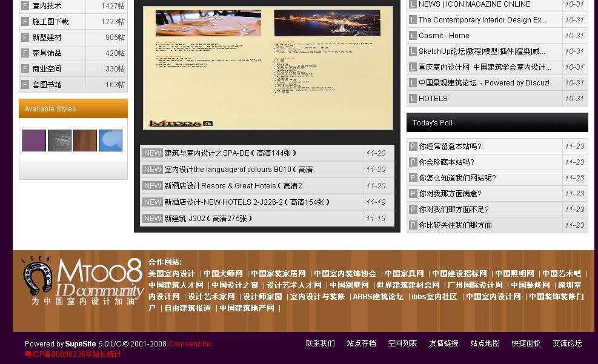
Task: Click the SupeSite link in the footer
Action: (81, 344)
